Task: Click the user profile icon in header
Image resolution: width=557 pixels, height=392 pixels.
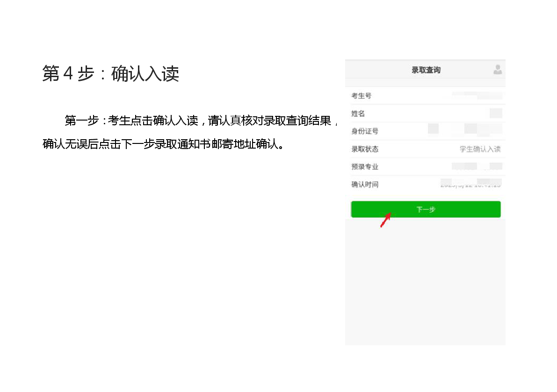Action: (497, 70)
